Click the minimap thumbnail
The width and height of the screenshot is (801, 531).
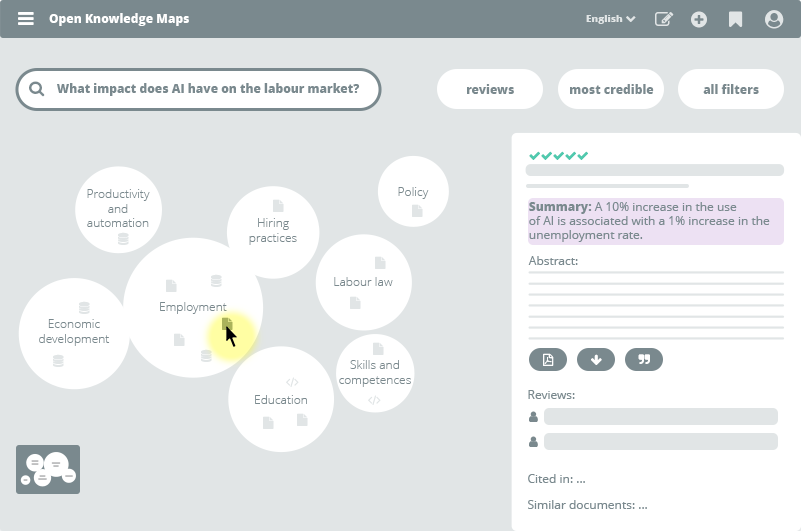pyautogui.click(x=48, y=469)
